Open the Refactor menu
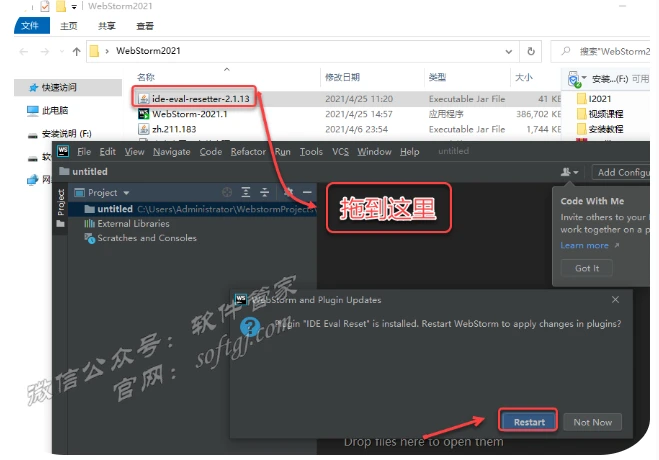Viewport: 659px width, 460px height. (x=248, y=151)
